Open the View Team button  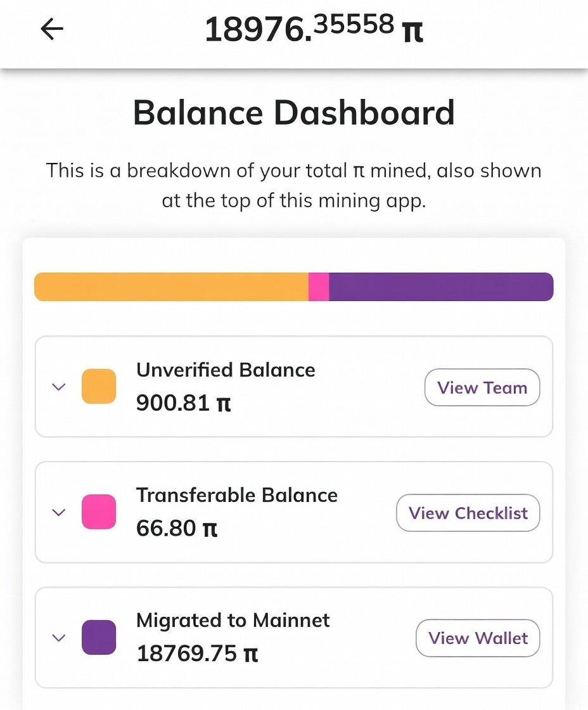click(482, 387)
